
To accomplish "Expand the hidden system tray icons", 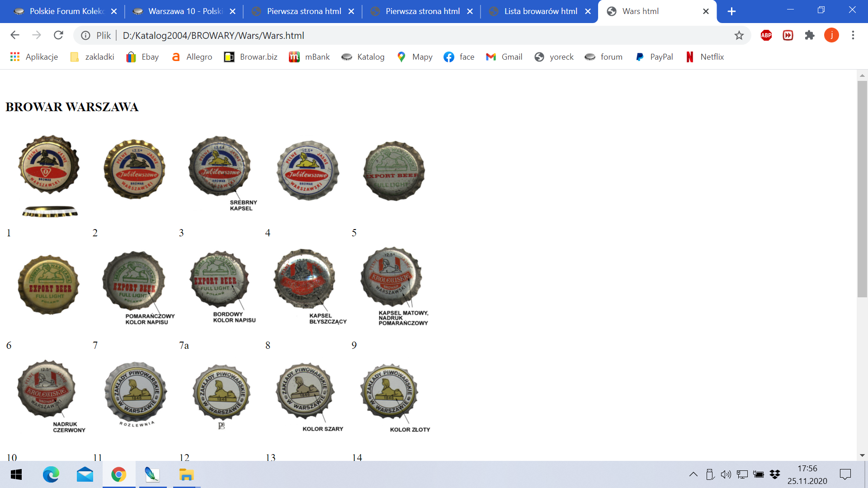I will (x=693, y=474).
